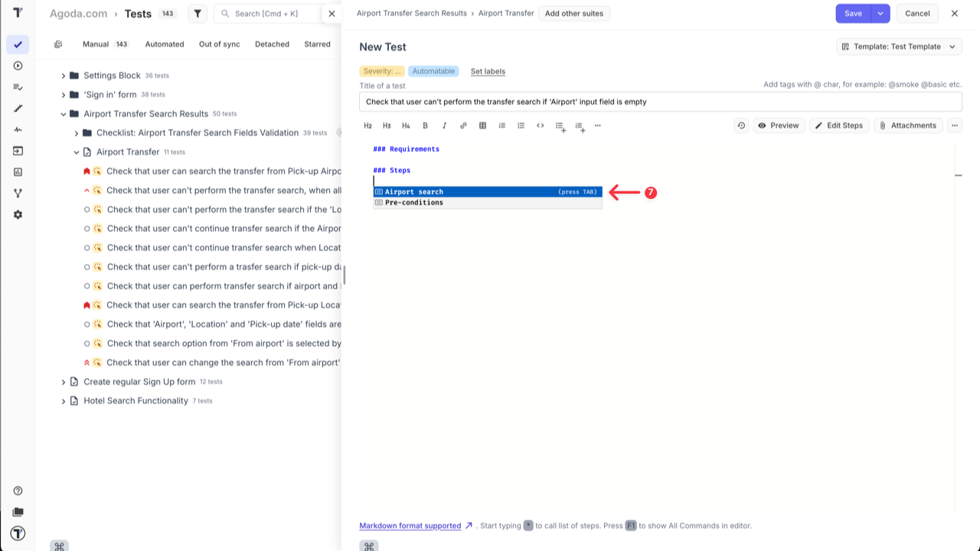The width and height of the screenshot is (980, 551).
Task: Open Pulse activity icon in sidebar
Action: (18, 130)
